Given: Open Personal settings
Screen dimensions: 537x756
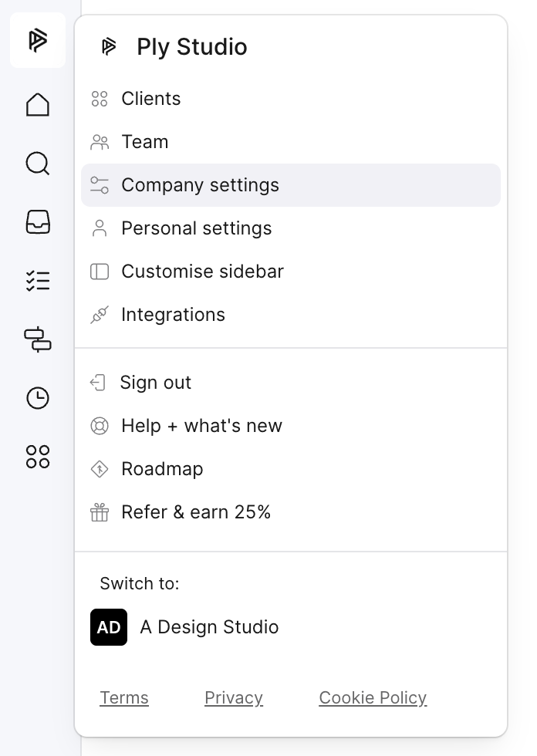Looking at the screenshot, I should click(291, 228).
